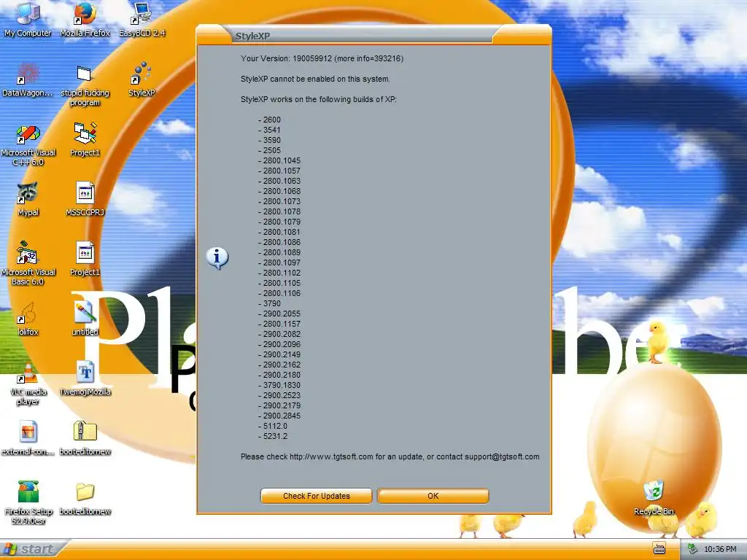This screenshot has height=560, width=747.
Task: Click the build 2800.1089 entry
Action: 279,252
